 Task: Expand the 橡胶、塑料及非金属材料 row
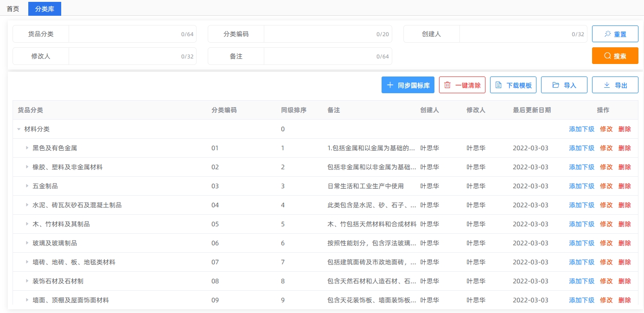pos(27,167)
